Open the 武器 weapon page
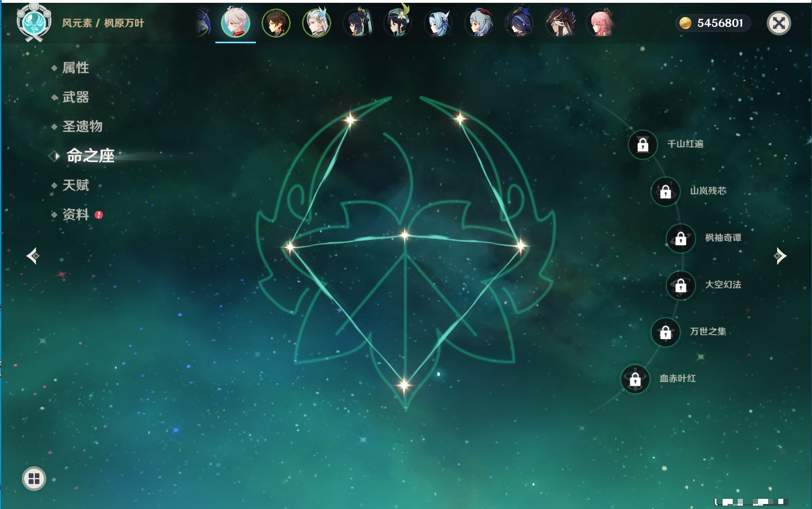This screenshot has width=812, height=509. click(75, 97)
